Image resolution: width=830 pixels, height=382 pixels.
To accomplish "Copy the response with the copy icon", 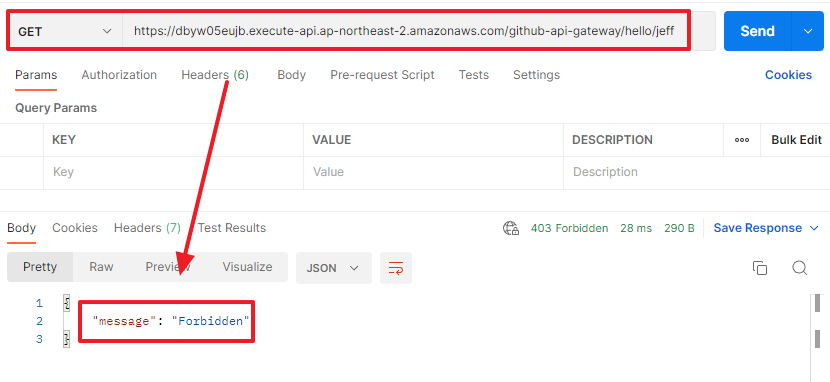I will (760, 268).
